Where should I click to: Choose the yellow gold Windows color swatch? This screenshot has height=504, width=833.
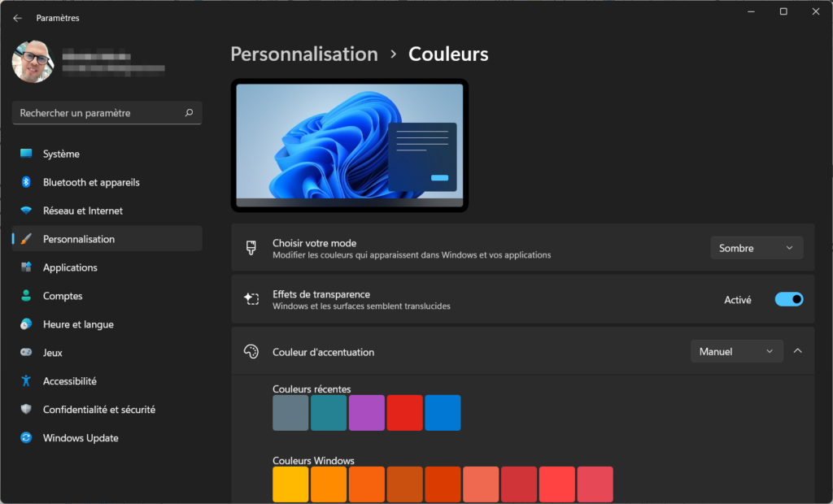pos(290,484)
